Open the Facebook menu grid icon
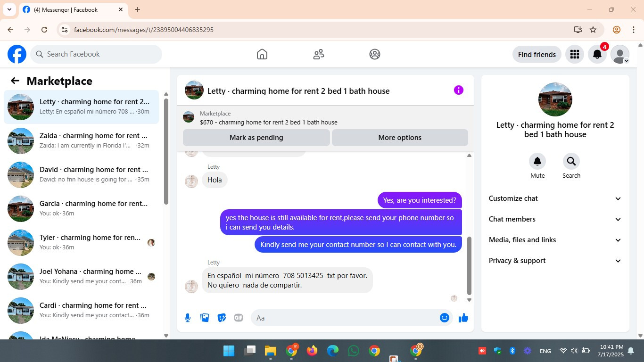The image size is (644, 362). [x=574, y=54]
